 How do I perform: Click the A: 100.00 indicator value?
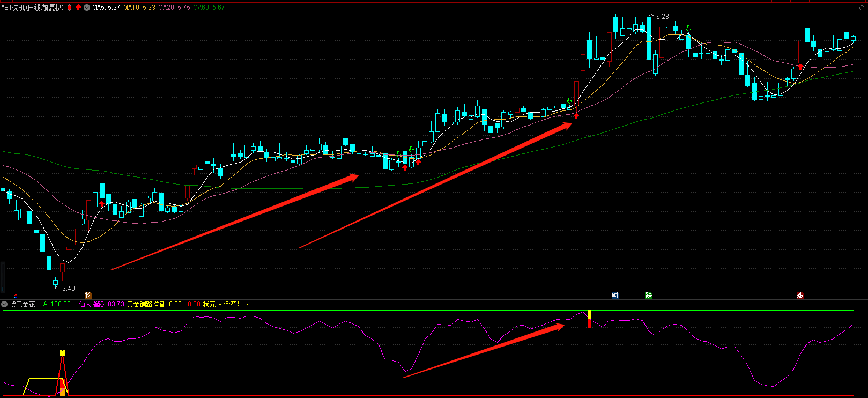tap(57, 304)
